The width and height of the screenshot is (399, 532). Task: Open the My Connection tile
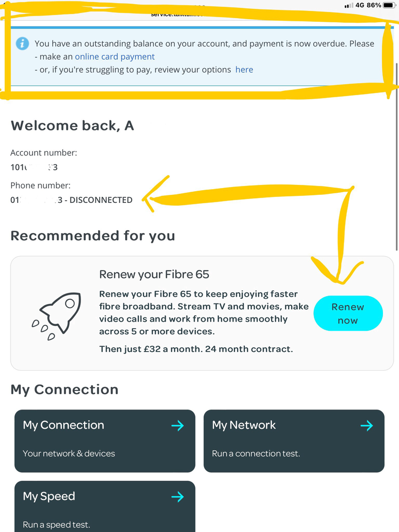[x=105, y=441]
